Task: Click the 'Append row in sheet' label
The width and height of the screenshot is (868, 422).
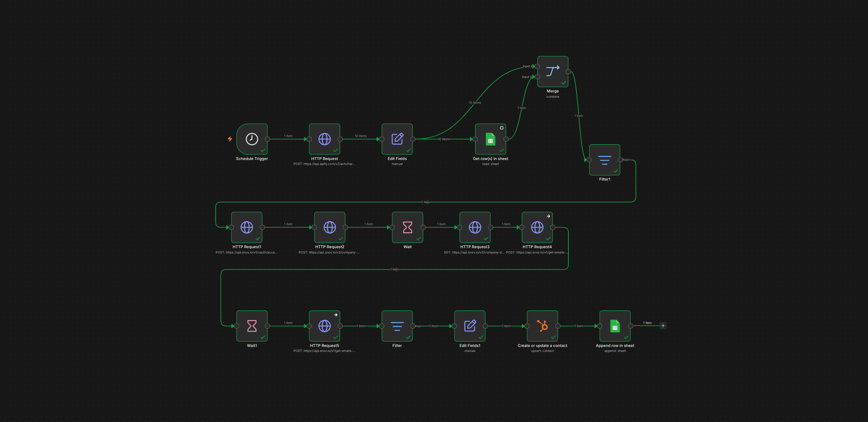Action: 615,346
